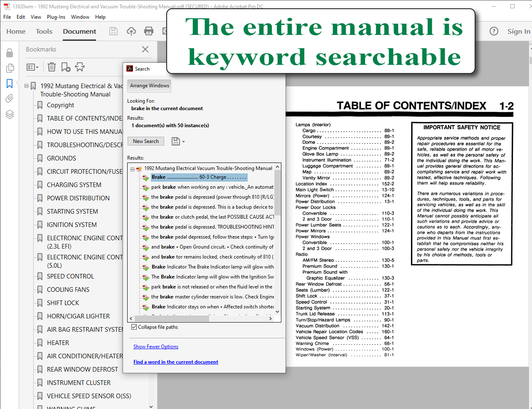532x409 pixels.
Task: Open the Help menu
Action: (x=100, y=17)
